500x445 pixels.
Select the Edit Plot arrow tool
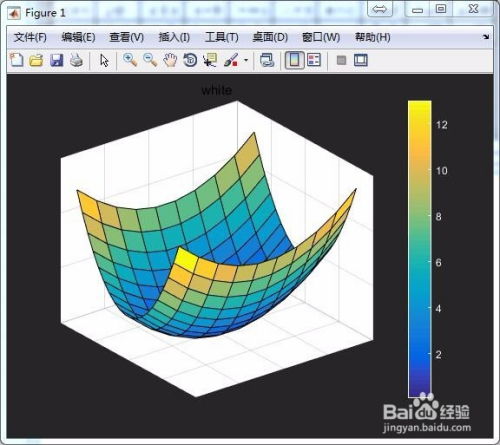(104, 61)
